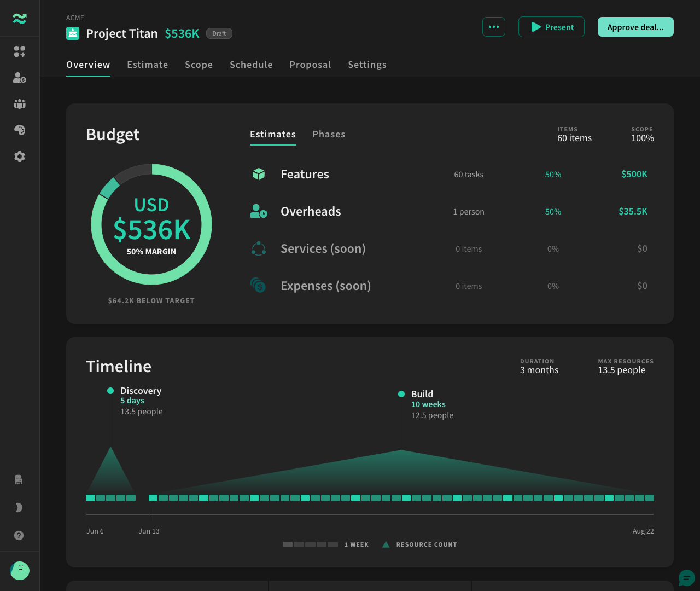Open the building organization icon in sidebar

pyautogui.click(x=19, y=480)
